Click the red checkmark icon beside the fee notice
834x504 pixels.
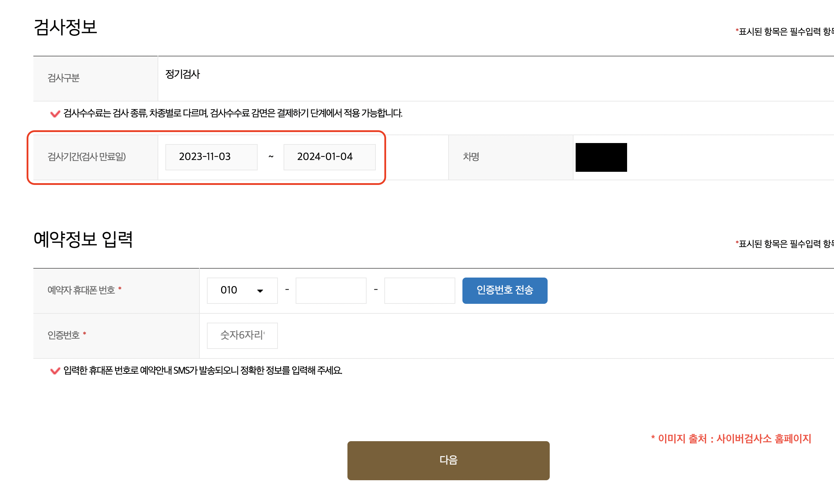[55, 114]
